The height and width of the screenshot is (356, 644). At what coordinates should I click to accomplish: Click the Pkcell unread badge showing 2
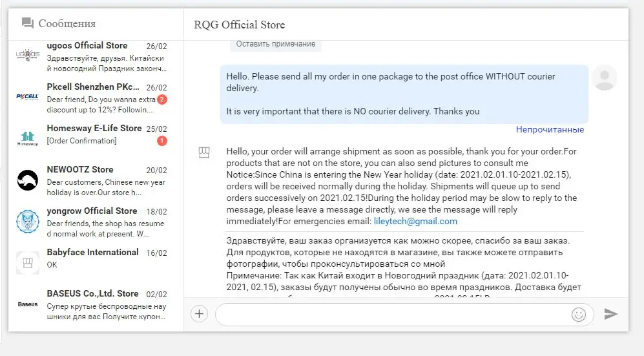pyautogui.click(x=162, y=99)
